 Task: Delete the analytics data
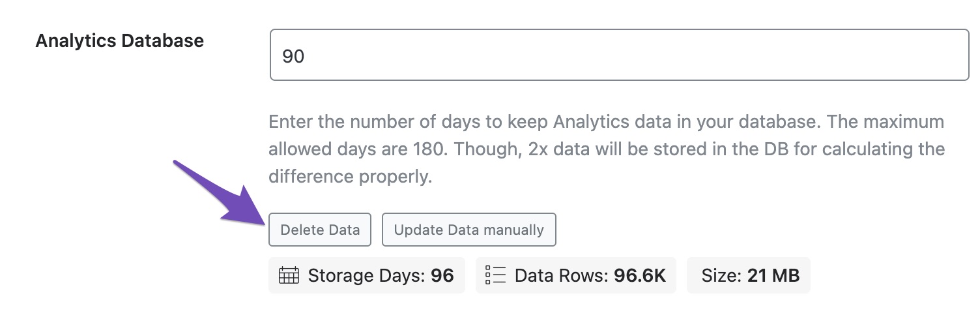point(320,230)
